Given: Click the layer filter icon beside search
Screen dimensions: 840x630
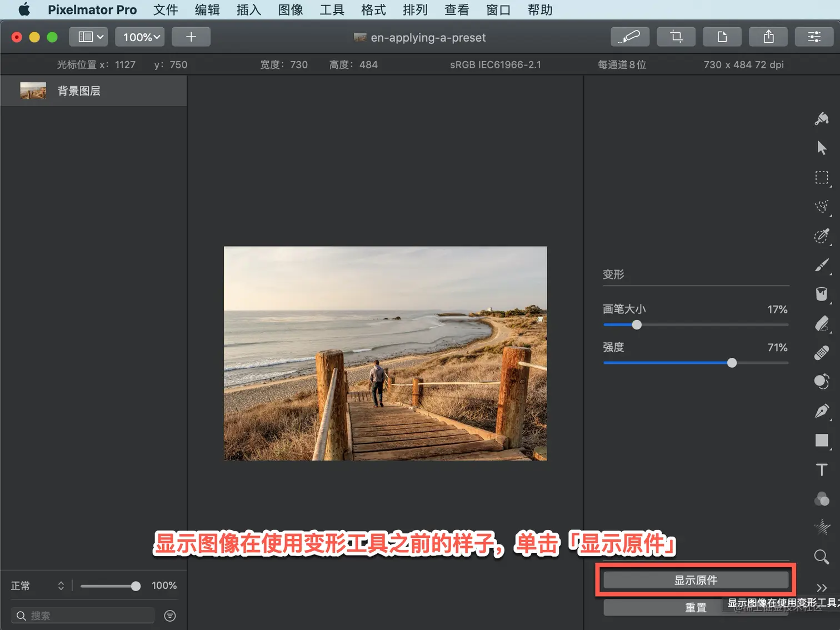Looking at the screenshot, I should [170, 616].
